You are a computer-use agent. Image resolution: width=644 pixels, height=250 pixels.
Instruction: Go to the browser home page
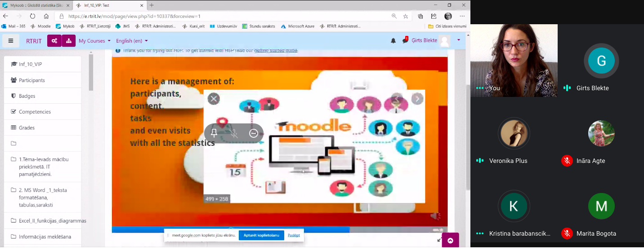tap(46, 16)
